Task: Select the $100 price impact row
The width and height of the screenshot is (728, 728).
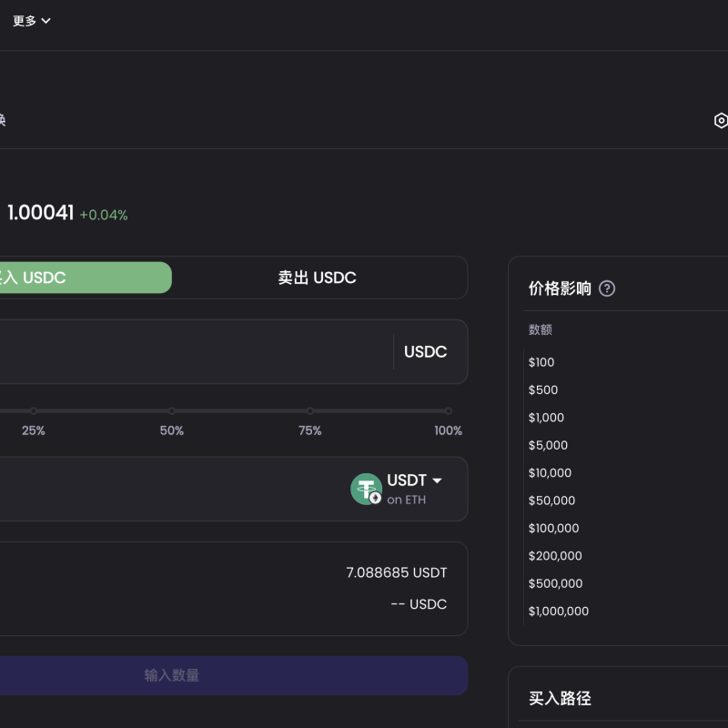Action: point(541,362)
